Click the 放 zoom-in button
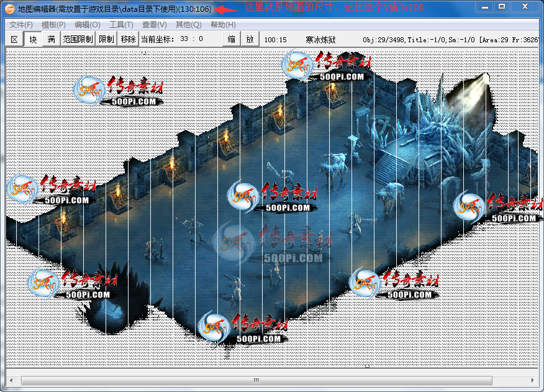This screenshot has height=392, width=544. click(x=250, y=39)
